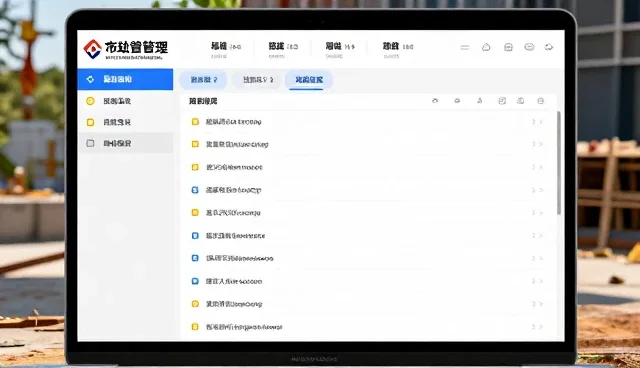640x368 pixels.
Task: Click the third header statistic in the top bar
Action: [340, 50]
